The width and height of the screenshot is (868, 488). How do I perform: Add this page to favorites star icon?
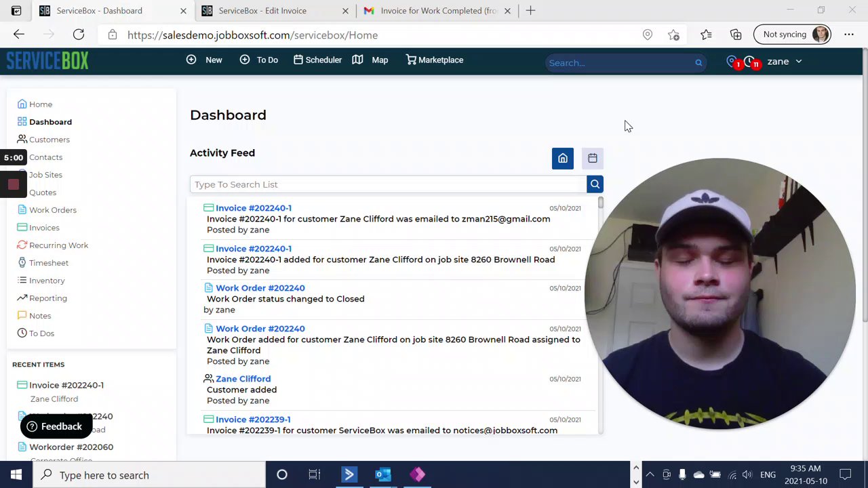pyautogui.click(x=673, y=35)
